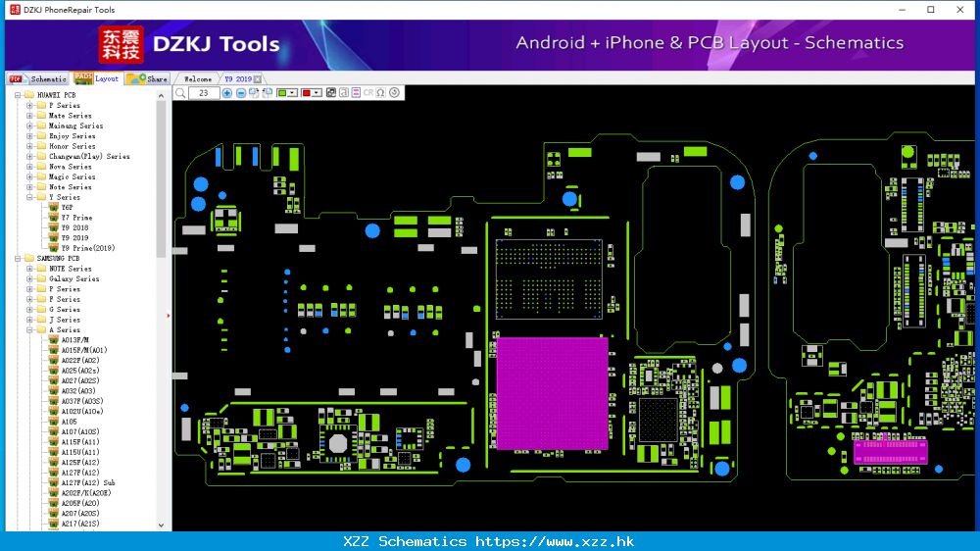Switch to the Layout tab
The image size is (980, 551).
pos(97,78)
